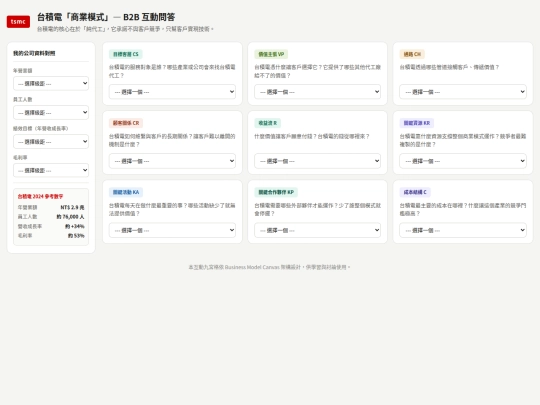Open the gross margin (毛利率) dropdown

(x=51, y=170)
